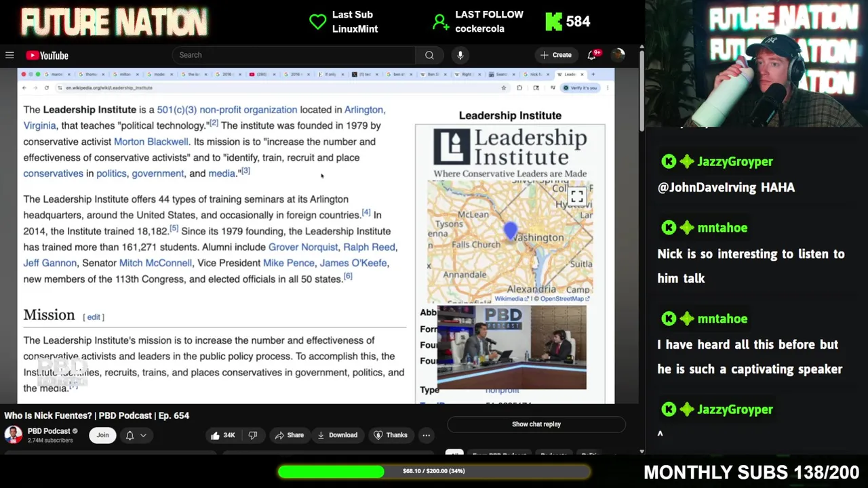Image resolution: width=868 pixels, height=488 pixels.
Task: Click the YouTube search field
Action: tap(294, 55)
